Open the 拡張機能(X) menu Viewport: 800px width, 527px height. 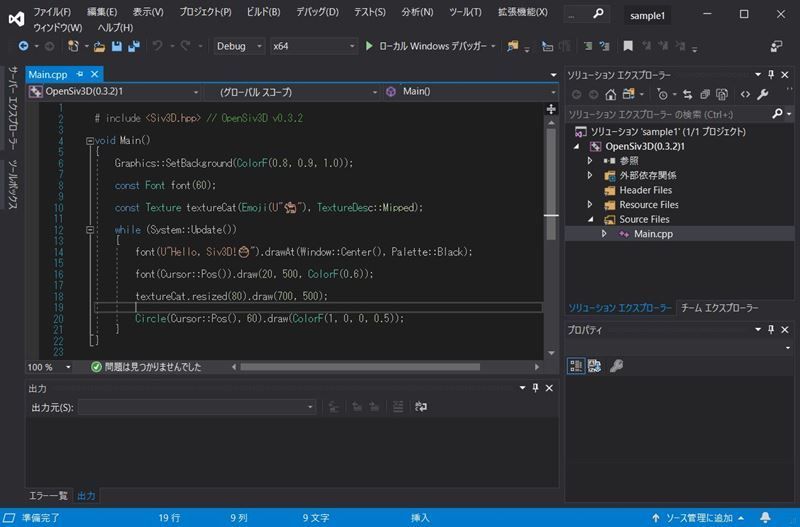(522, 12)
